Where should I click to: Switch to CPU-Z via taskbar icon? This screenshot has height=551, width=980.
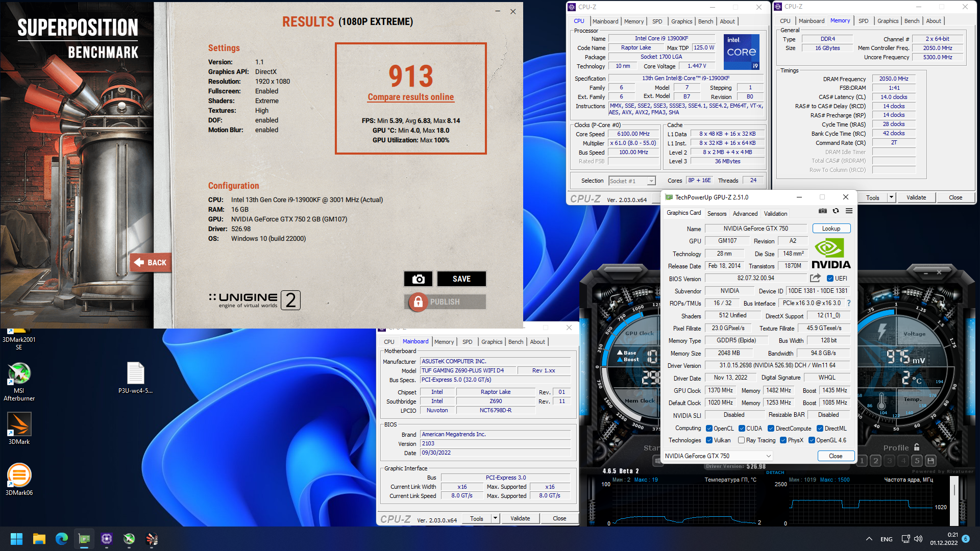107,539
